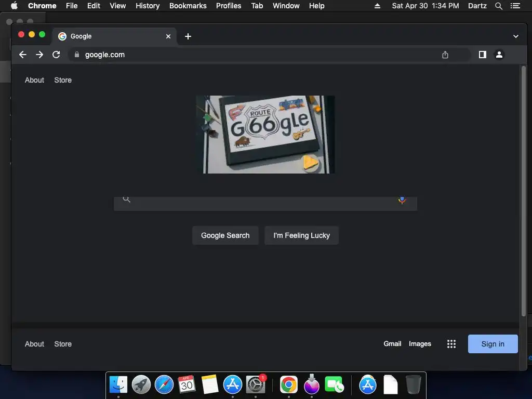Open the bottom About link
532x399 pixels.
pyautogui.click(x=34, y=344)
